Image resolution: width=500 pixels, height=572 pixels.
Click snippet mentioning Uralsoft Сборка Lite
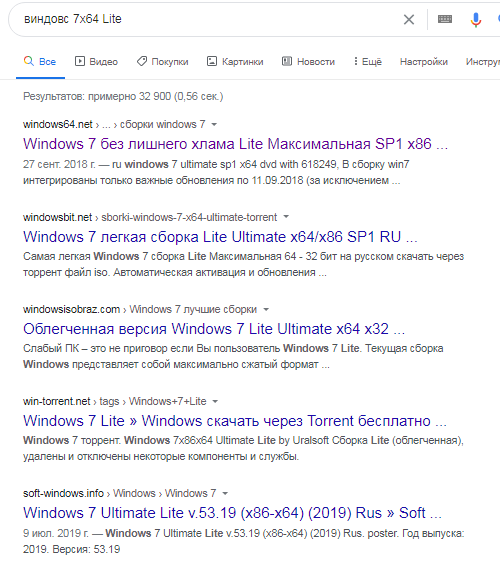[x=243, y=448]
